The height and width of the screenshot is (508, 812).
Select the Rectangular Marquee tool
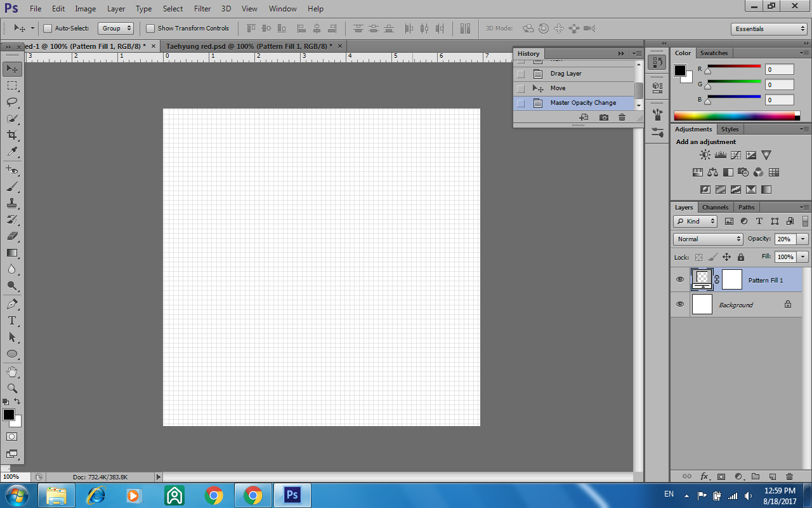12,85
